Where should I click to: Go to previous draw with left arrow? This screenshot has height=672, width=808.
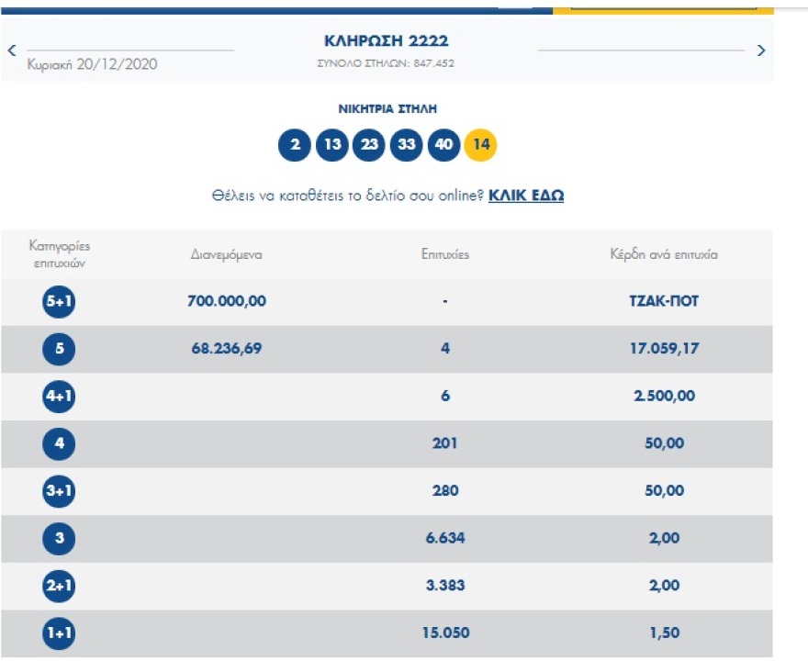pyautogui.click(x=12, y=50)
